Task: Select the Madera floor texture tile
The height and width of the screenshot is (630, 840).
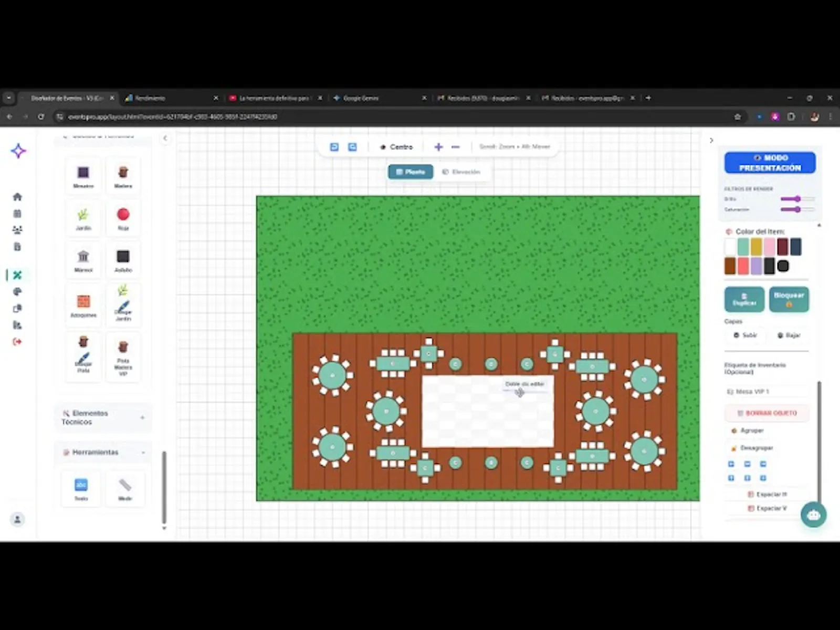Action: [123, 176]
